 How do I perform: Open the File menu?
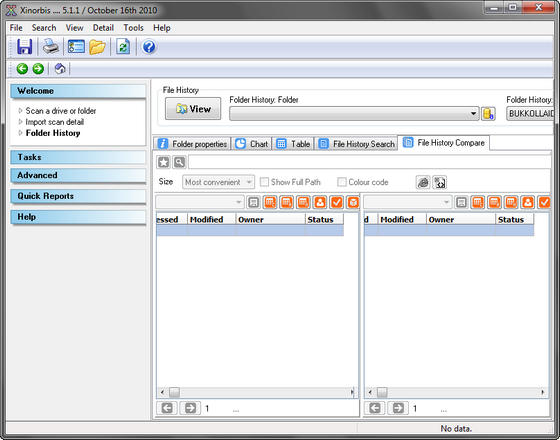16,28
